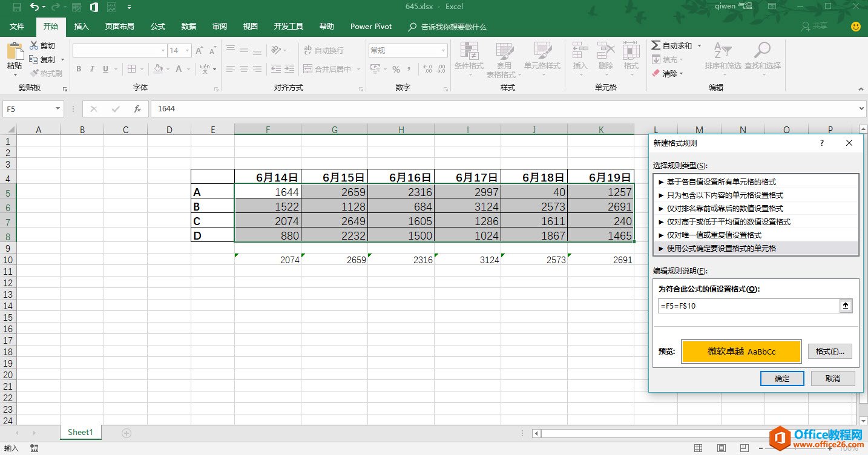868x455 pixels.
Task: Click the Undo arrow icon
Action: (x=35, y=7)
